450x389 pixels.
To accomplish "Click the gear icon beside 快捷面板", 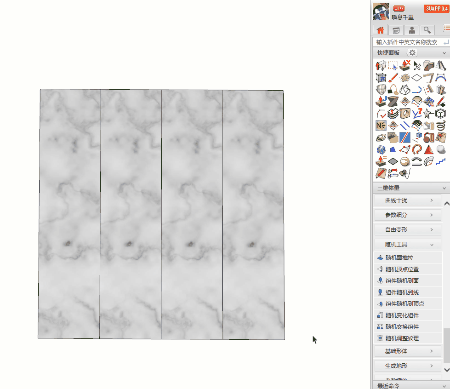I will pyautogui.click(x=412, y=53).
